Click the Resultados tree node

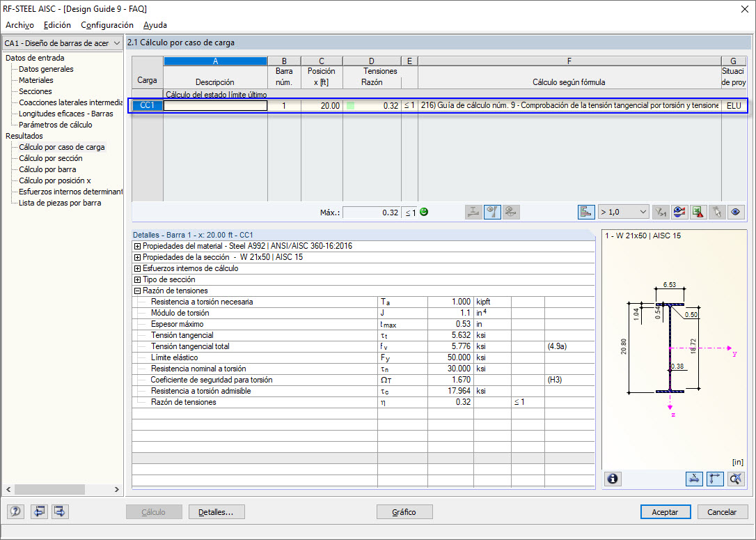pyautogui.click(x=24, y=136)
